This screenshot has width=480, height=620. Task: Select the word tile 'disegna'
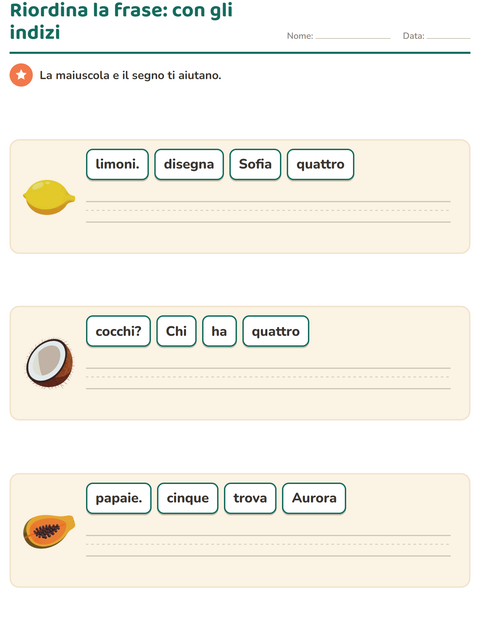[189, 164]
